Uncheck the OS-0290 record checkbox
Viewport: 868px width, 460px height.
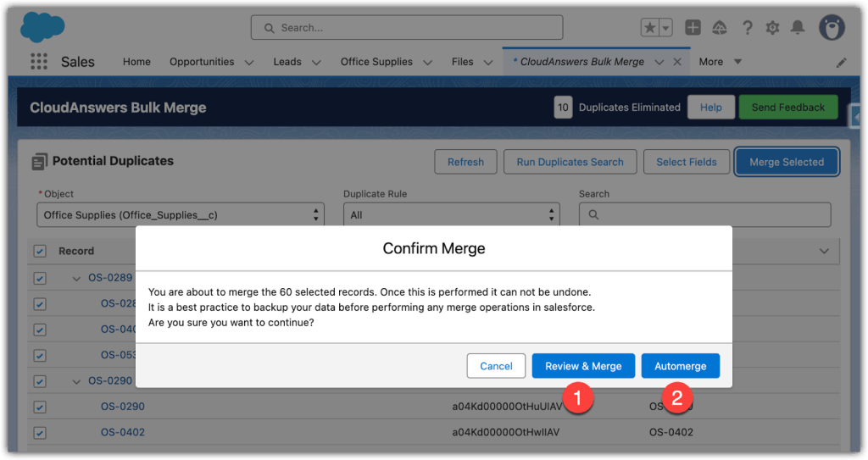(40, 407)
